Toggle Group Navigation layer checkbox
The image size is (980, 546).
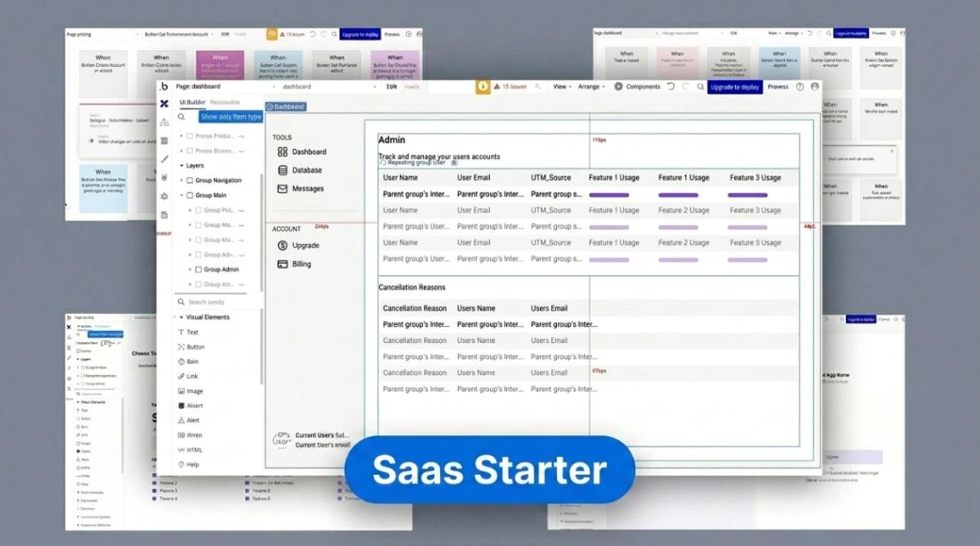190,181
